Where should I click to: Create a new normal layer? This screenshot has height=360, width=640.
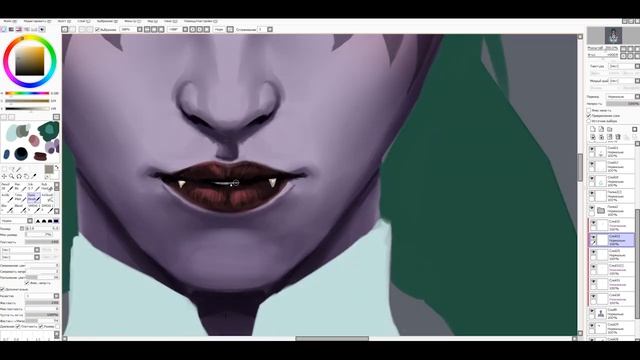point(593,129)
